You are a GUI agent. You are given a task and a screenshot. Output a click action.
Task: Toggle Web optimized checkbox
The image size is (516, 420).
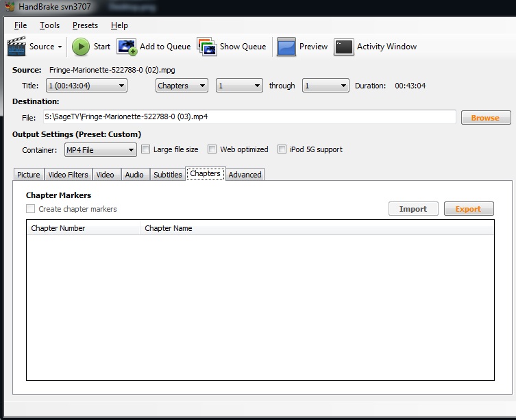(212, 149)
